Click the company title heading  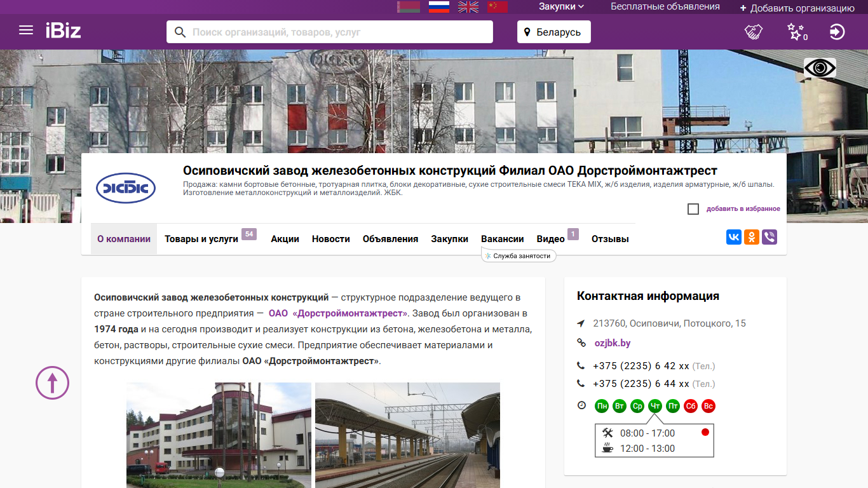tap(450, 170)
